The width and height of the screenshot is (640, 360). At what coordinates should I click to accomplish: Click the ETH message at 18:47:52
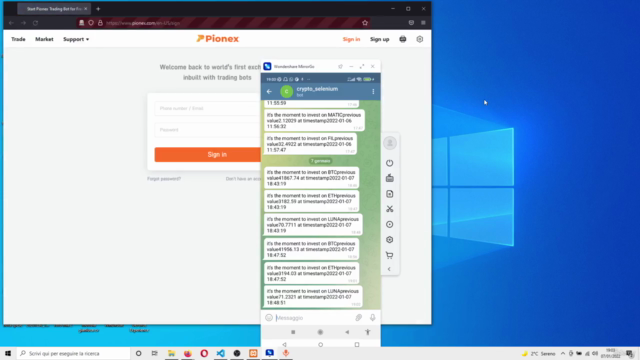coord(312,273)
